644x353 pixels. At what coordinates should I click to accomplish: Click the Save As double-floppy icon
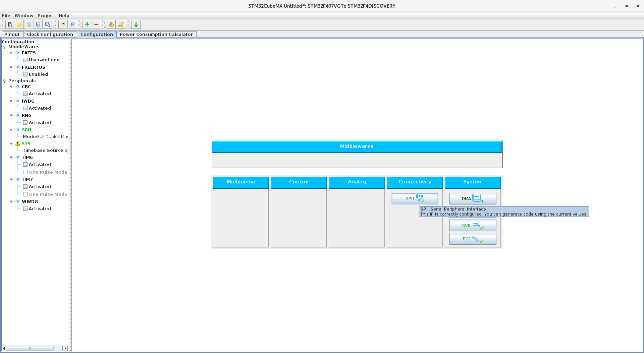[47, 24]
